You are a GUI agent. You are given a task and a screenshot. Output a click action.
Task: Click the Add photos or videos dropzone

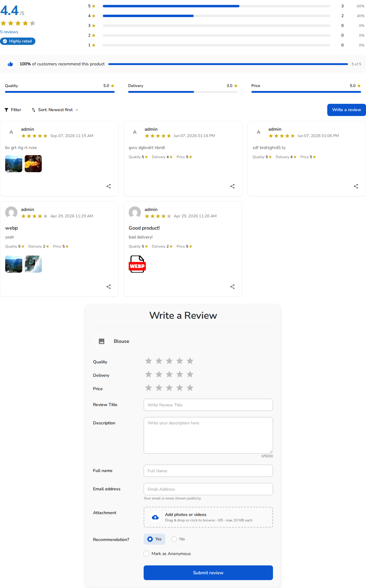pyautogui.click(x=208, y=517)
